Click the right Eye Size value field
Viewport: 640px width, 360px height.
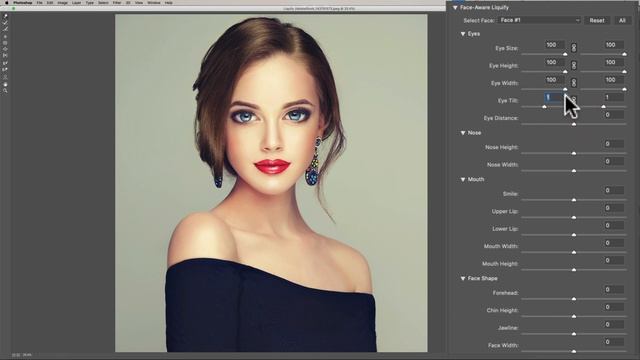pos(613,44)
